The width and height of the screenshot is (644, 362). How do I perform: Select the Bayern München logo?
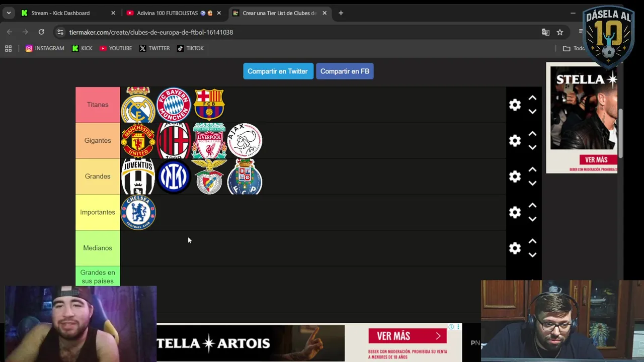pos(174,105)
